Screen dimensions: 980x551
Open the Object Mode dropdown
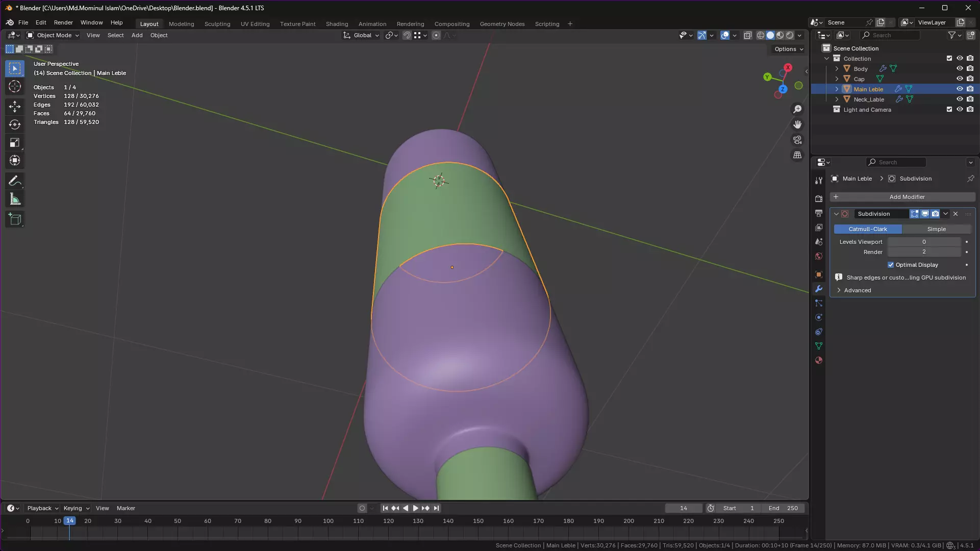[53, 35]
